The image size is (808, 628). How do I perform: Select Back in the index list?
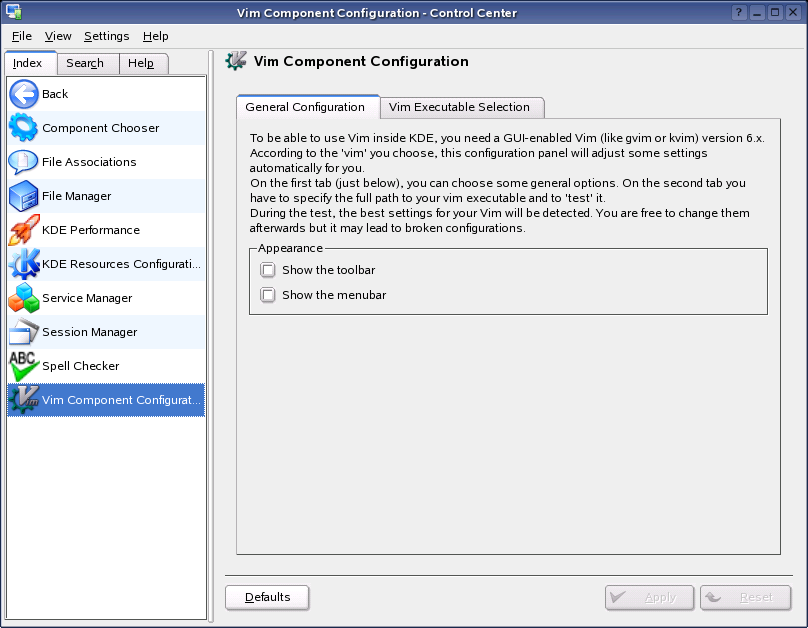[106, 94]
